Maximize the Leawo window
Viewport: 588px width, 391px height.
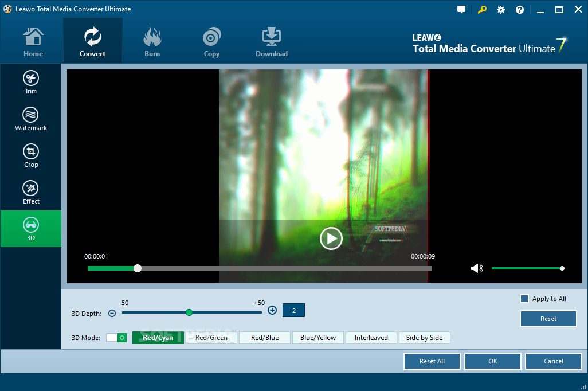559,10
